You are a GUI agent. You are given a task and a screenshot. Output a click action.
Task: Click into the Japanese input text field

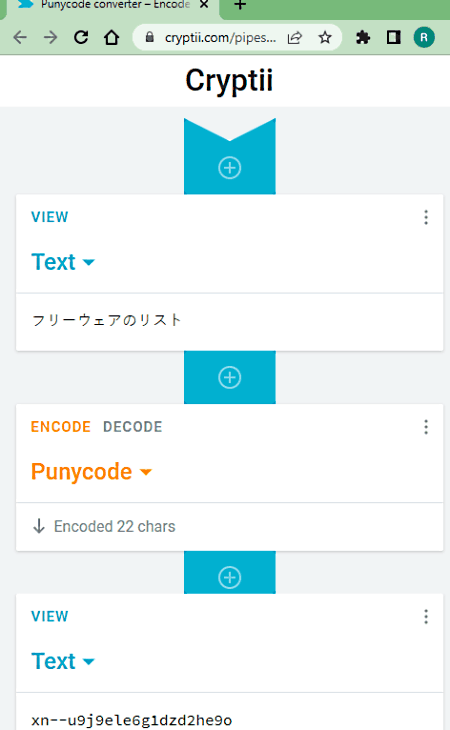pos(229,322)
